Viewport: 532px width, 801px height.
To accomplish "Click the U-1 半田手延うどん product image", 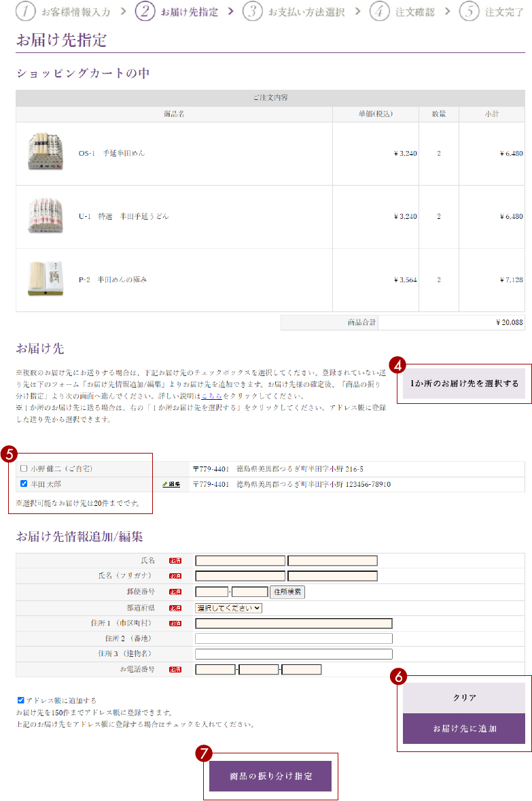I will pos(45,216).
